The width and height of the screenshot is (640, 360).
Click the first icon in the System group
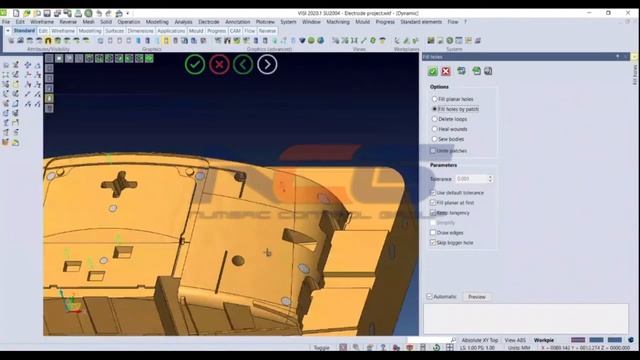click(x=431, y=40)
